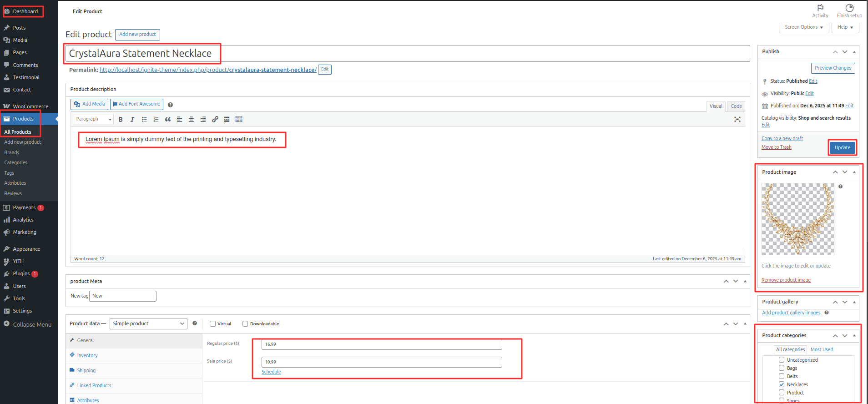Viewport: 868px width, 404px height.
Task: Open the Activity flag icon
Action: 820,8
